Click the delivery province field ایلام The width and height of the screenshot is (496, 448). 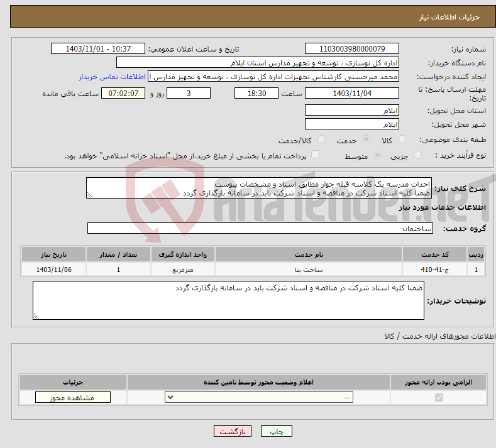coord(352,111)
